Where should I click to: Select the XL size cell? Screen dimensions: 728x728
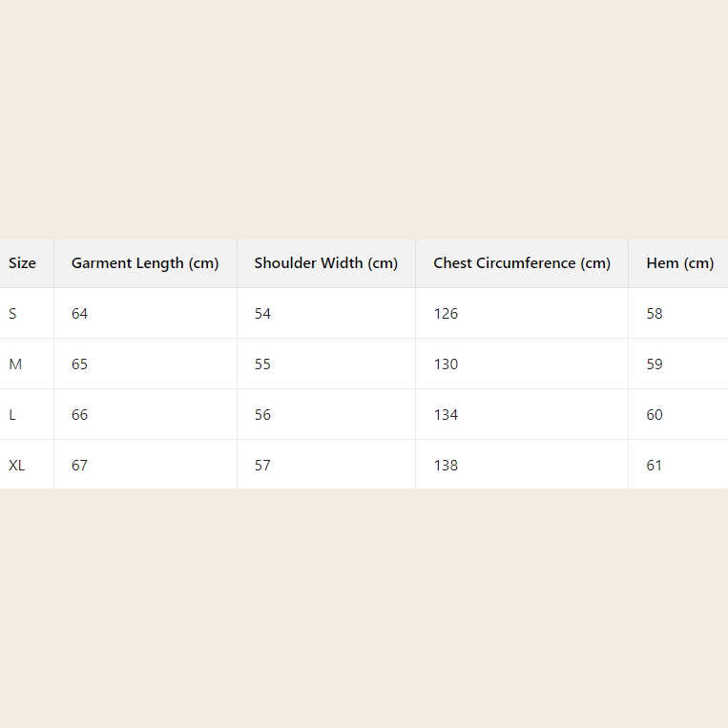[x=17, y=466]
